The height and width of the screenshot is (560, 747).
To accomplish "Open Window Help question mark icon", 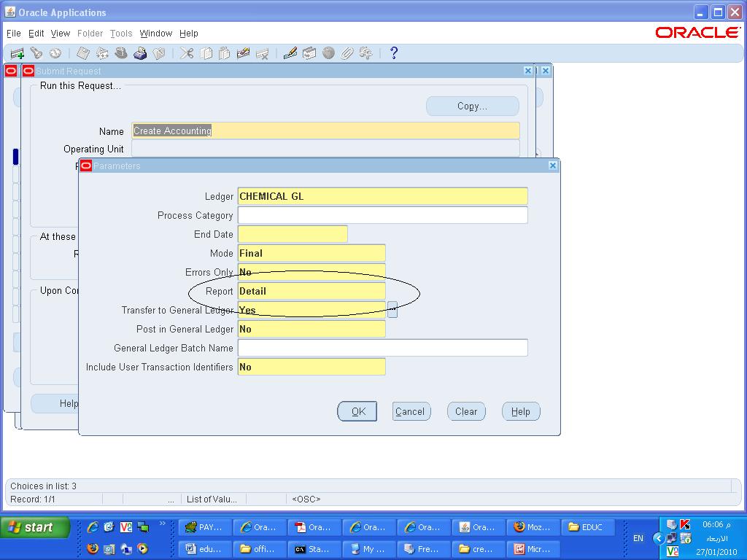I will pyautogui.click(x=394, y=53).
